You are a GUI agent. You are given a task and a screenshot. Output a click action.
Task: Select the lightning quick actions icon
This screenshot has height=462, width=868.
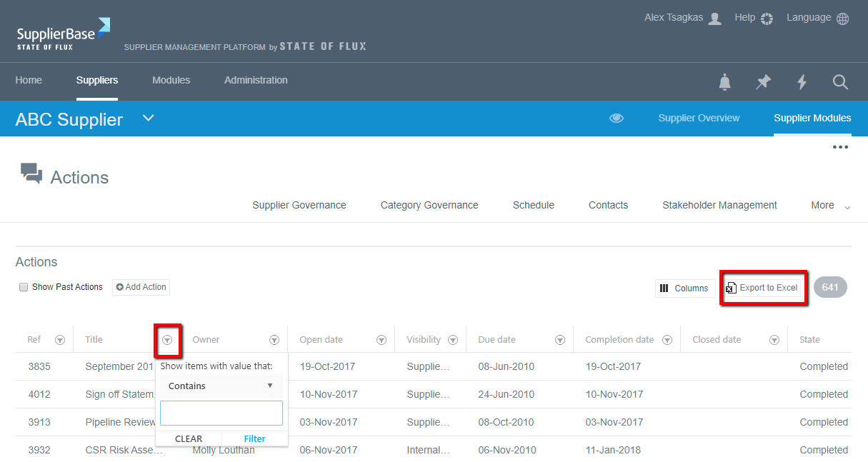pyautogui.click(x=802, y=81)
